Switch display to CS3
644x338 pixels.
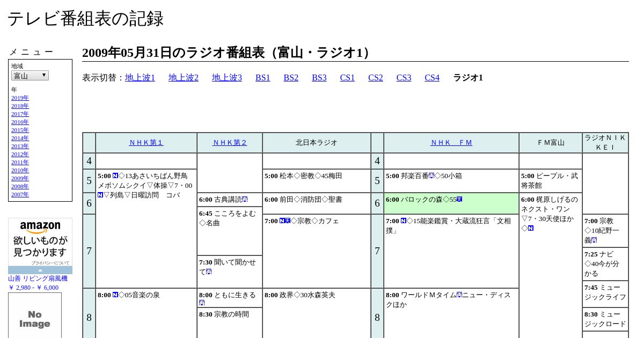pos(404,78)
